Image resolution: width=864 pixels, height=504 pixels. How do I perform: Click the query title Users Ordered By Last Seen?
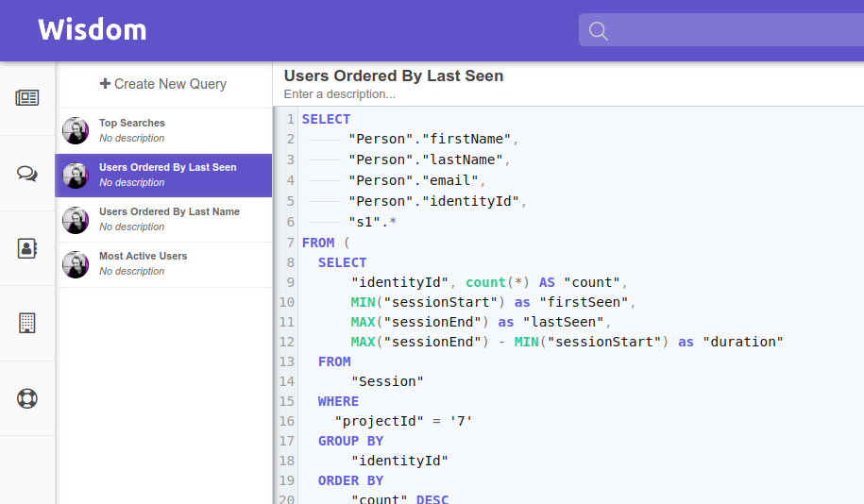pyautogui.click(x=394, y=76)
